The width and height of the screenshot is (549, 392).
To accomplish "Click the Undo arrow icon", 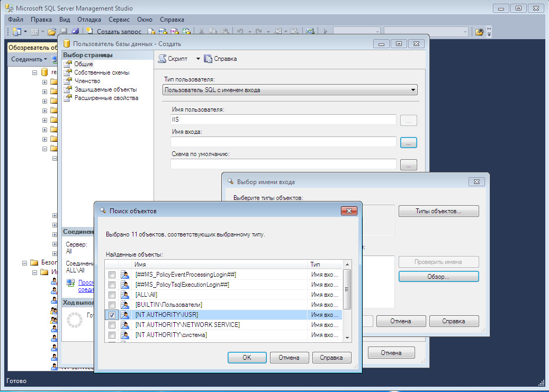I will point(240,32).
